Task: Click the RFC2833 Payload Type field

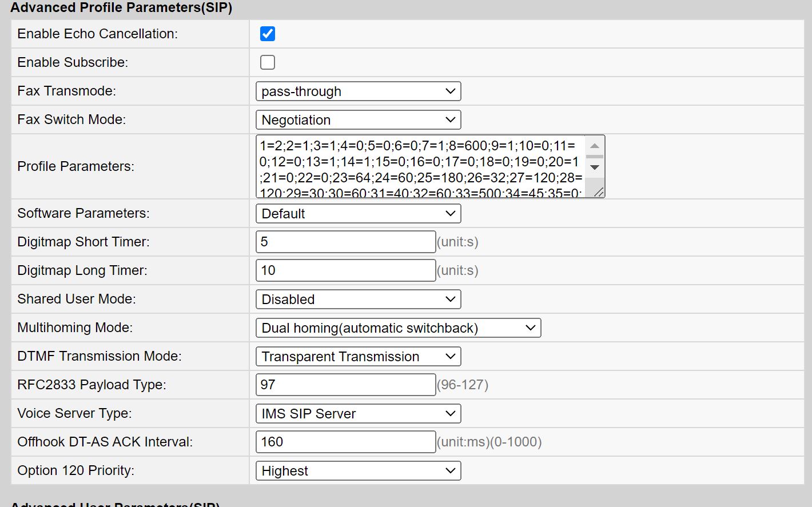Action: 345,385
